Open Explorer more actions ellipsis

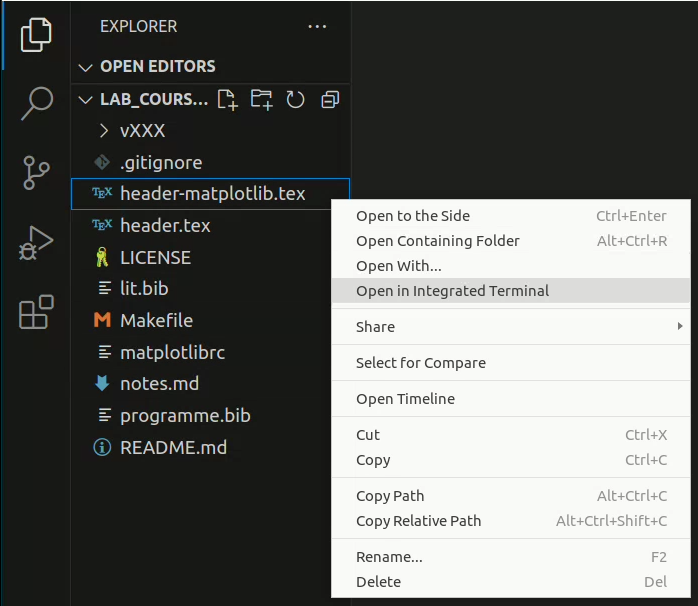317,27
